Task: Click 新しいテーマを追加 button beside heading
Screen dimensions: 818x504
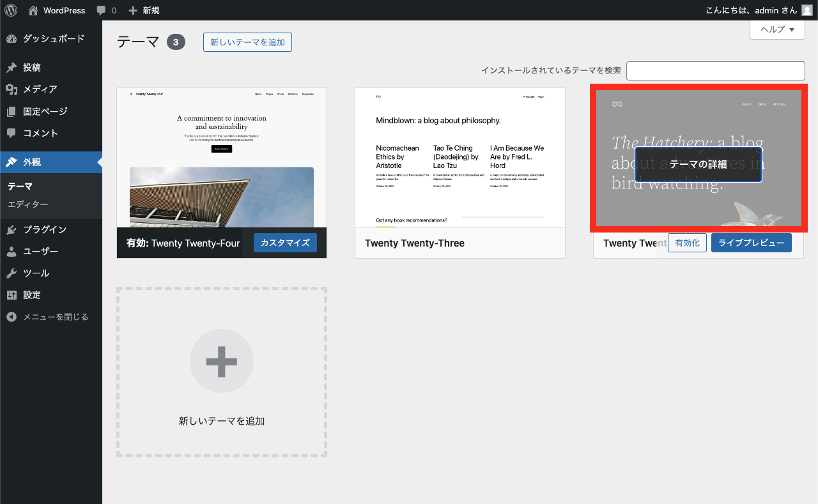Action: 247,42
